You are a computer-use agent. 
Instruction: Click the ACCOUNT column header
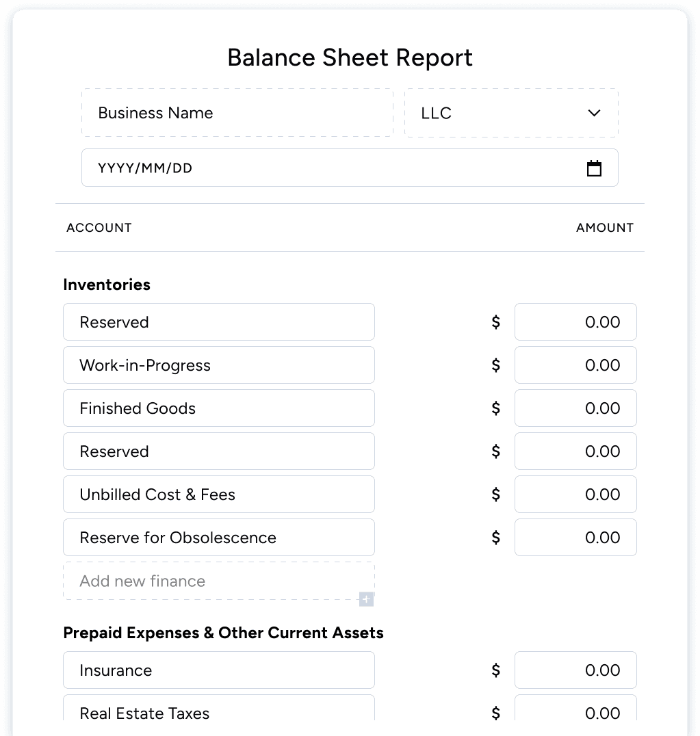pyautogui.click(x=99, y=227)
